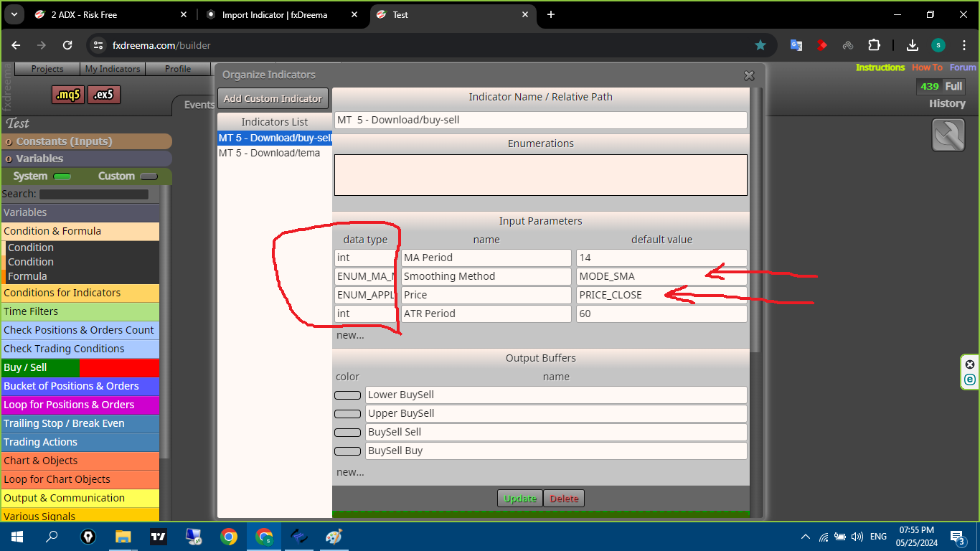
Task: Open the extension icon left of the puzzle icon
Action: 848,45
